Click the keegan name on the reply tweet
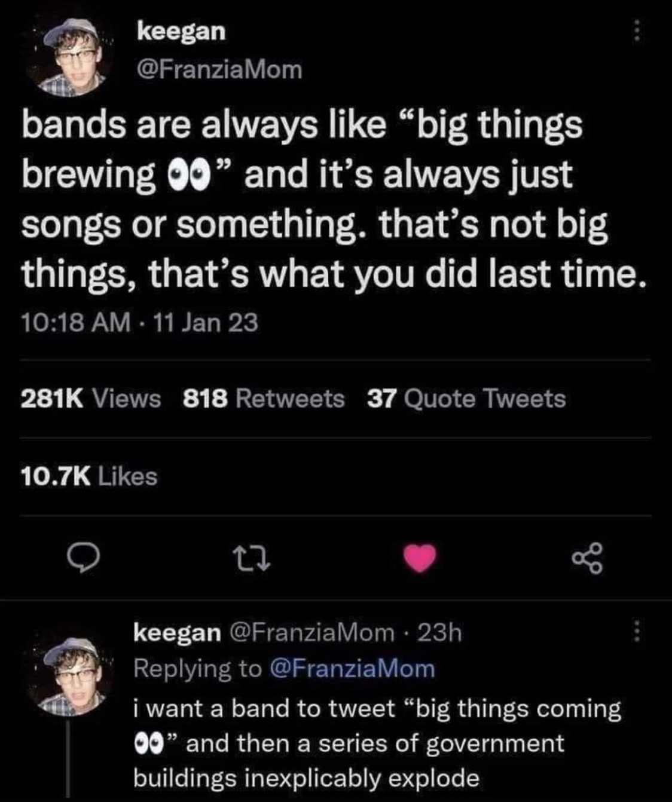672x802 pixels. 177,632
